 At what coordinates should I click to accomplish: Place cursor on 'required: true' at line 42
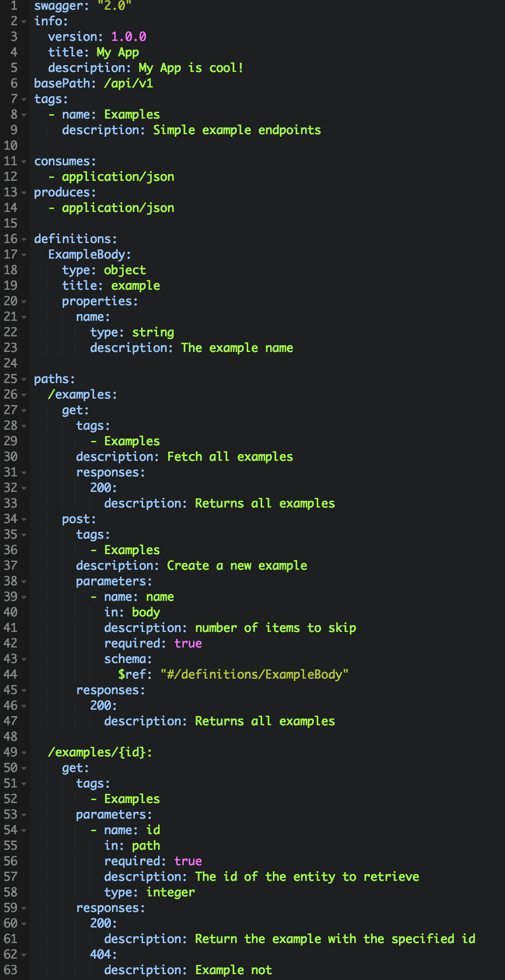pyautogui.click(x=153, y=643)
